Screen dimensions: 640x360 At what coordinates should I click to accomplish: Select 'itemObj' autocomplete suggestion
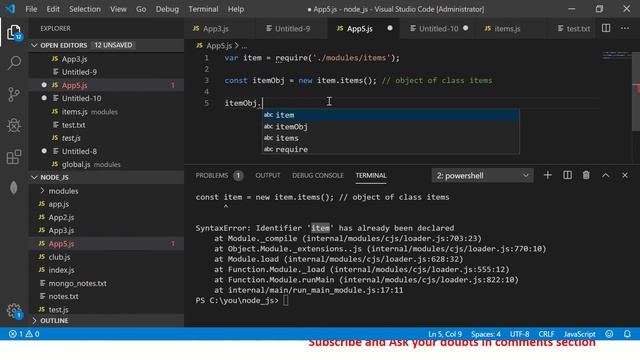[391, 127]
